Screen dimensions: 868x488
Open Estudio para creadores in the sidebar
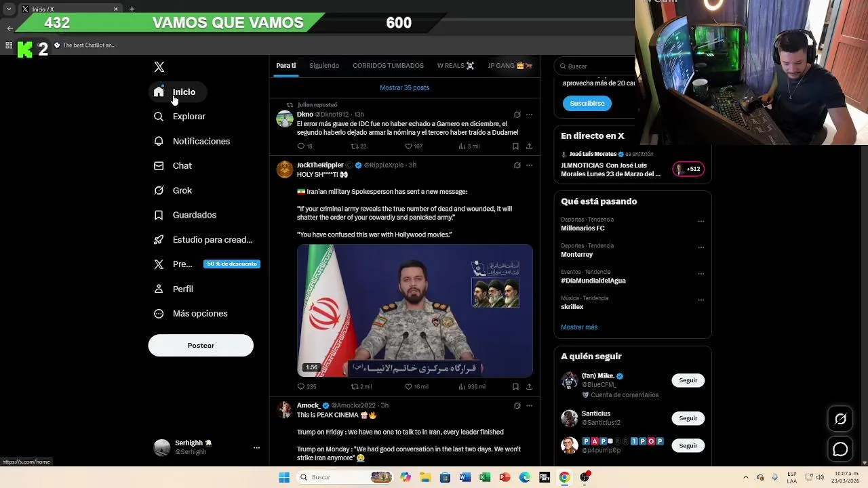tap(203, 240)
